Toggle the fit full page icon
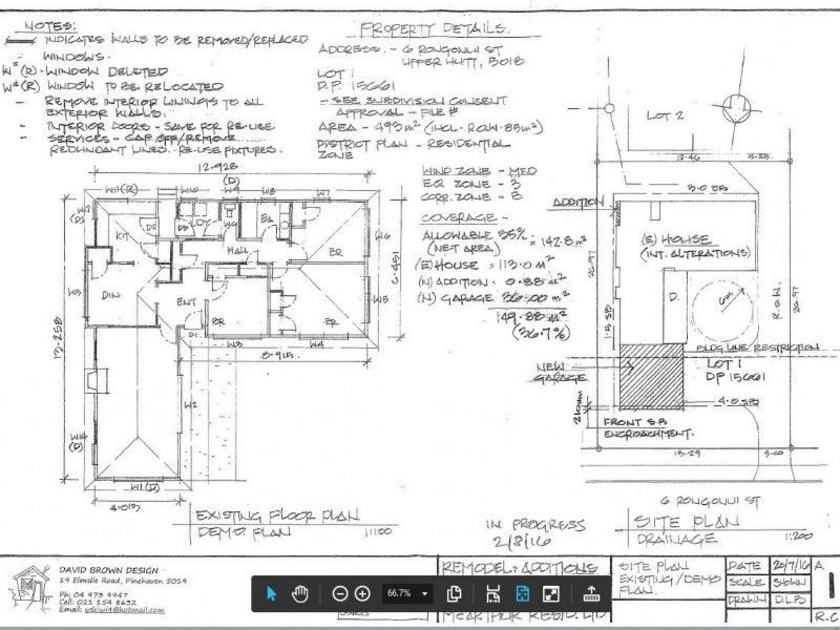The height and width of the screenshot is (630, 840). point(522,594)
